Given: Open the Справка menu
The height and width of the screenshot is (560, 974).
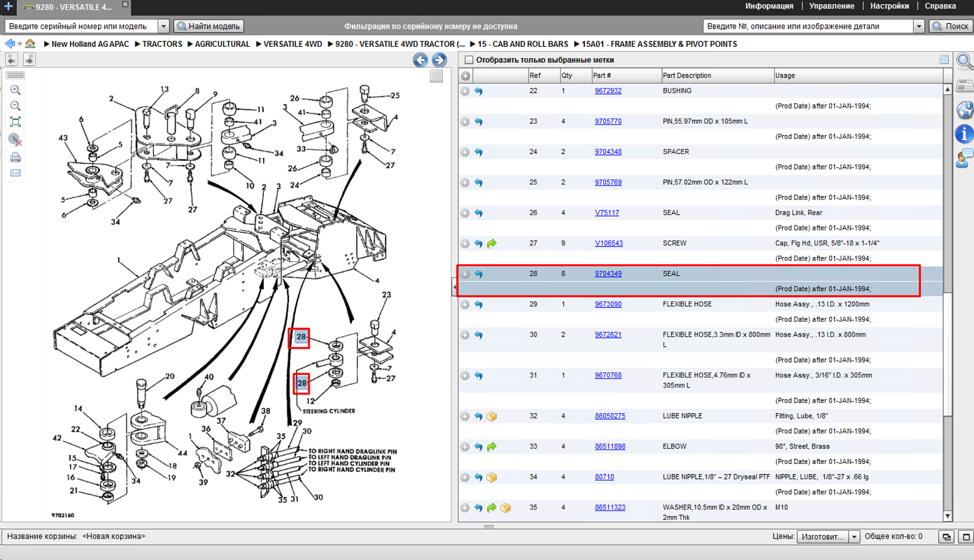Looking at the screenshot, I should pyautogui.click(x=940, y=6).
